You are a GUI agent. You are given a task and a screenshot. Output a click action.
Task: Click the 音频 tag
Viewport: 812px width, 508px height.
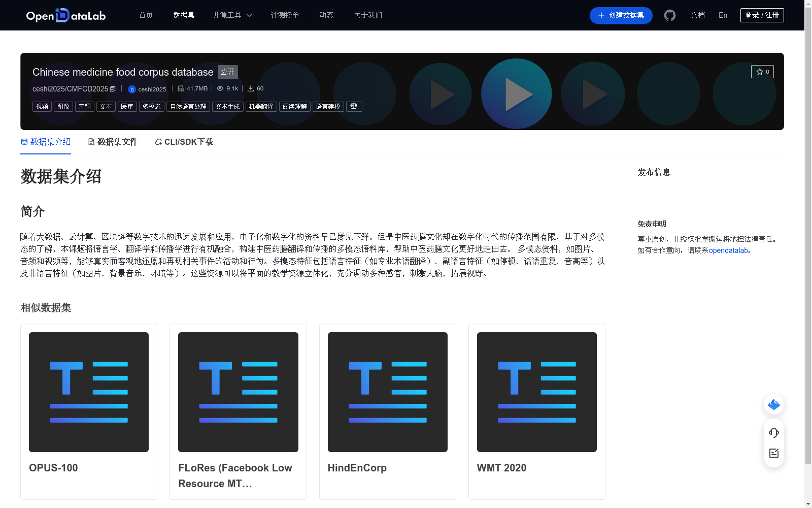click(85, 106)
